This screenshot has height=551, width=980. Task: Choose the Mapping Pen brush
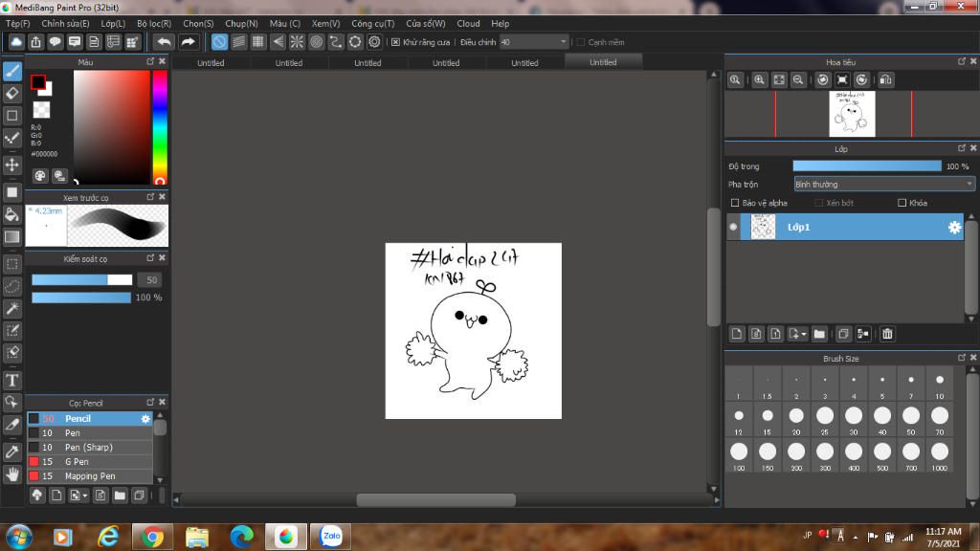90,476
